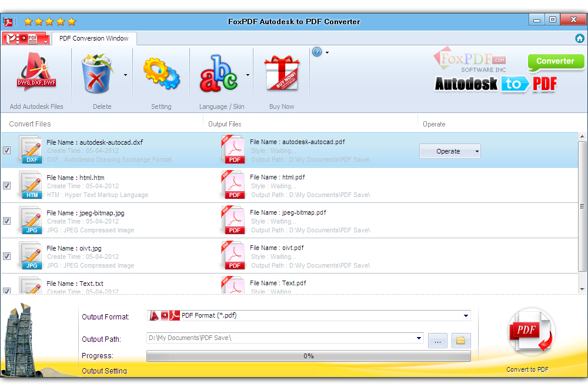Select file name Text.txt text
Screen dimensions: 588x390
92,284
